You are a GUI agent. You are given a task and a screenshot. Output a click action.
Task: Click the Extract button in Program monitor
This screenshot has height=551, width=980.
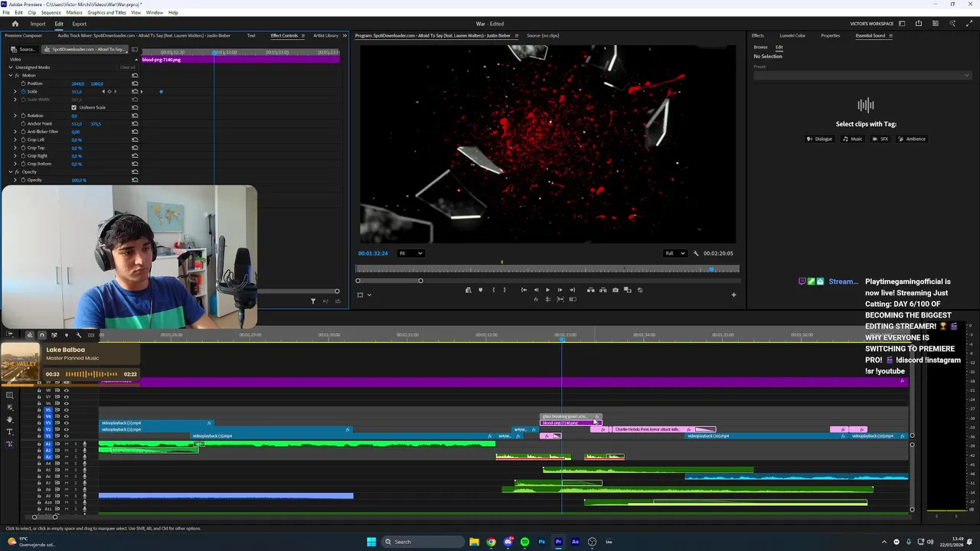click(603, 290)
